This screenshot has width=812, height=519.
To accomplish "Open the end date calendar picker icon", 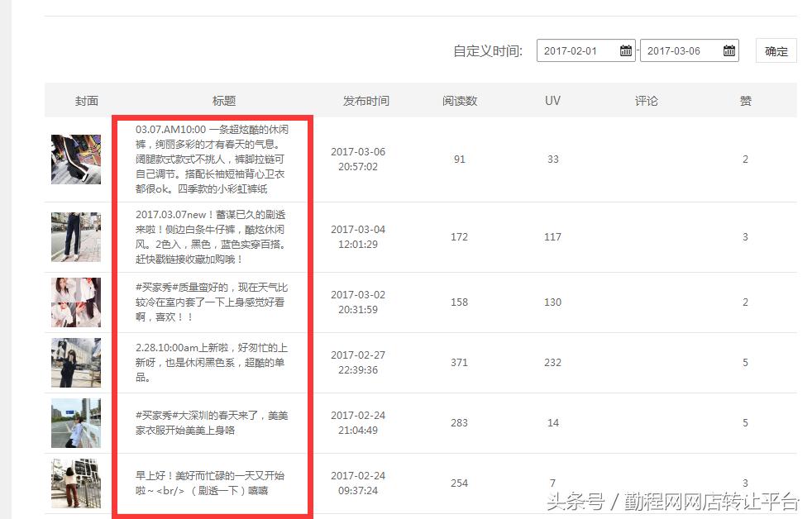I will [728, 50].
